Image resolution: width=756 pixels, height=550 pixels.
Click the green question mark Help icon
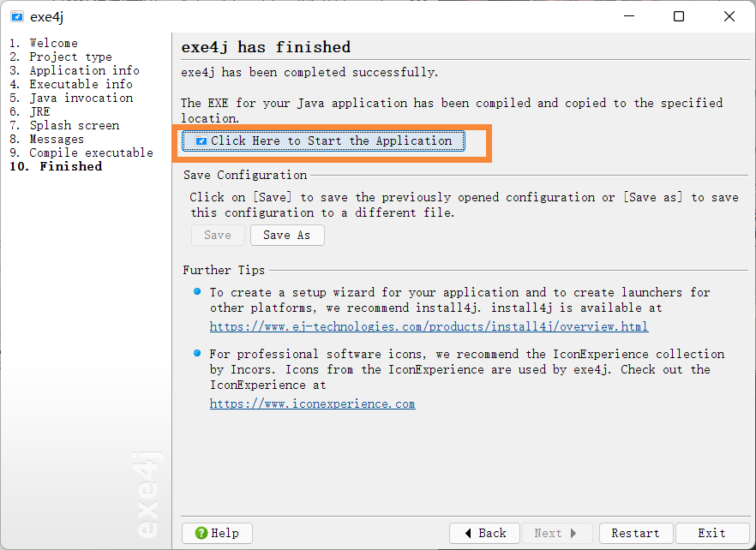[x=201, y=533]
